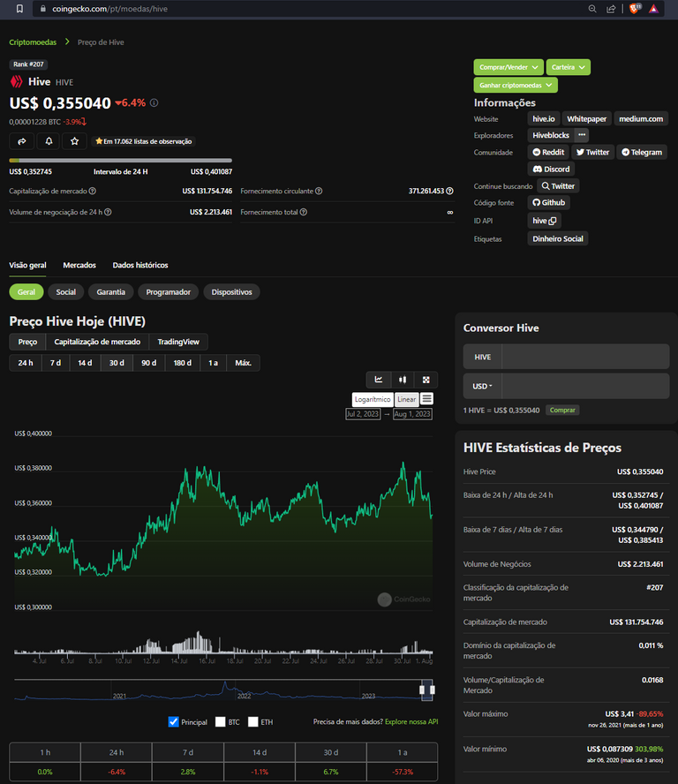Expand more explorers ellipsis button
The height and width of the screenshot is (784, 678).
point(582,135)
